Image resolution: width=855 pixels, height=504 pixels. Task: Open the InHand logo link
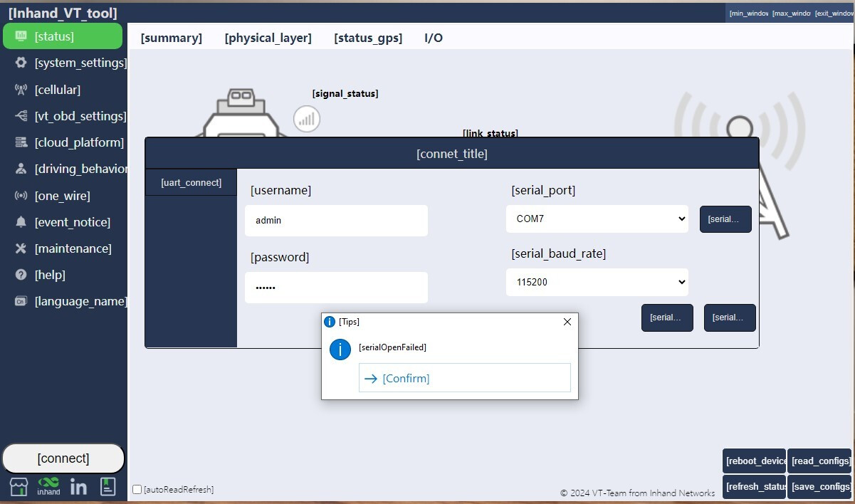[x=48, y=486]
